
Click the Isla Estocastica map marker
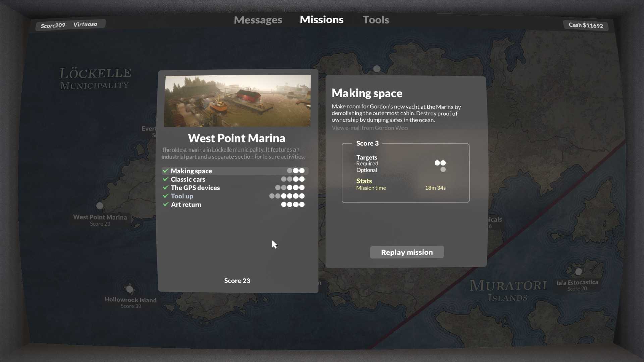coord(578,271)
